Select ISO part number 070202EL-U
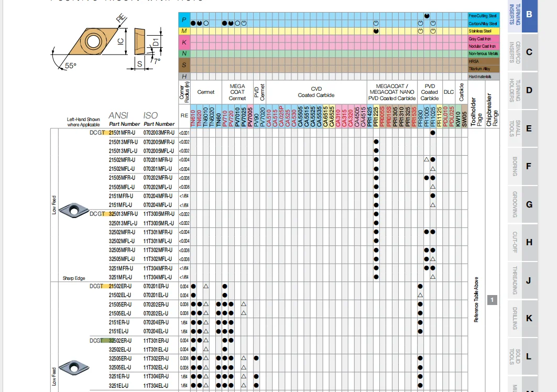The width and height of the screenshot is (557, 392). [156, 313]
